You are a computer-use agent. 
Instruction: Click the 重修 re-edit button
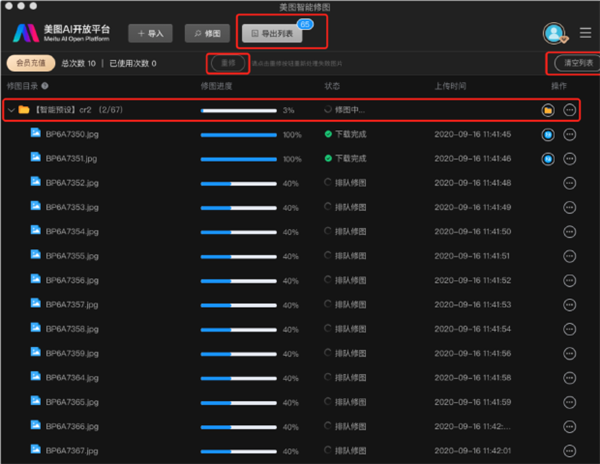227,63
